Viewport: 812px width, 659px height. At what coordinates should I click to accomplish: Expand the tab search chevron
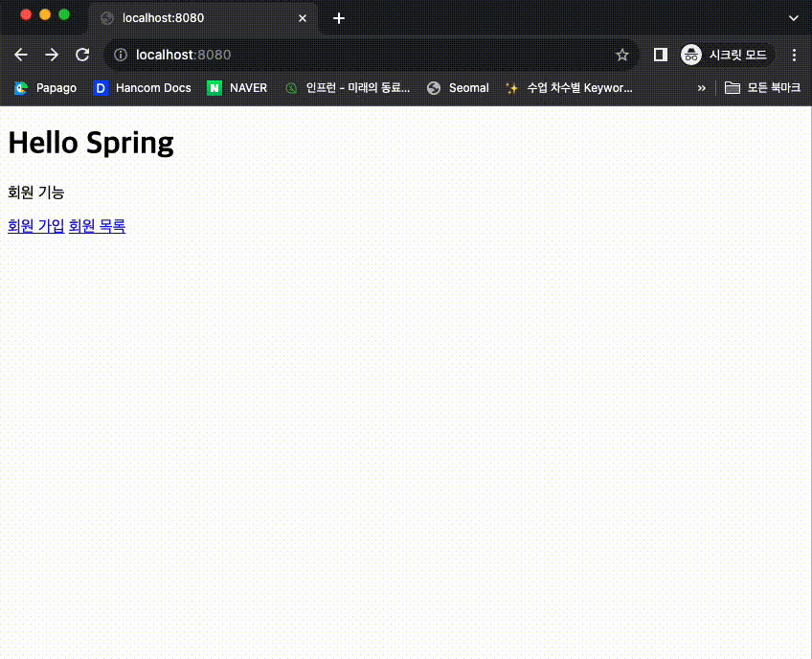tap(794, 18)
